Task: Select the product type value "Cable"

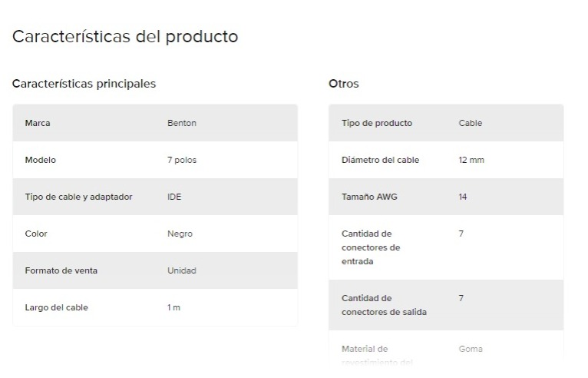Action: 470,123
